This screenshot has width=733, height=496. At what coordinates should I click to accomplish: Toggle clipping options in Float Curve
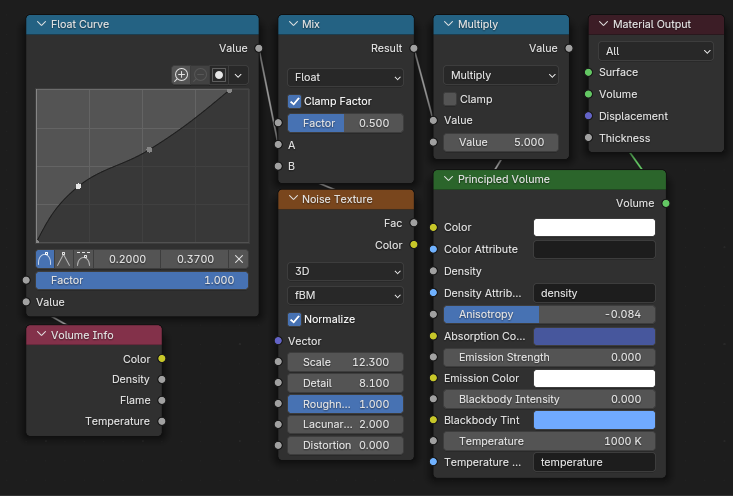219,75
